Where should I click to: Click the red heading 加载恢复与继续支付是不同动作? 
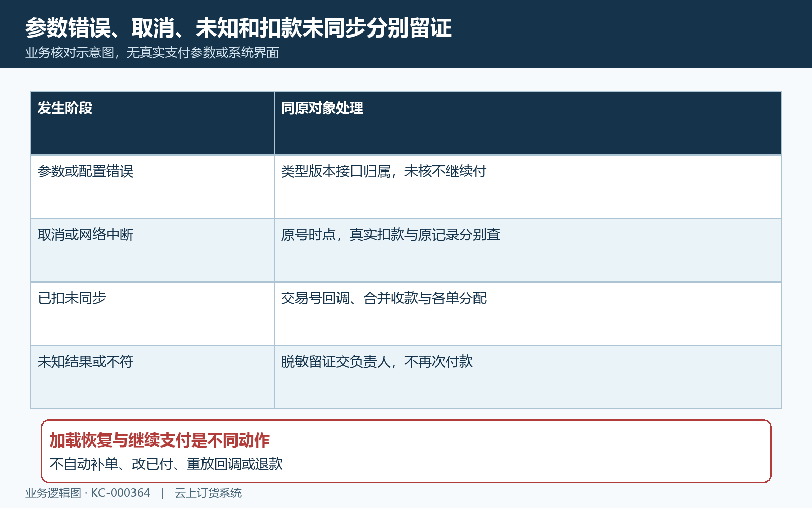click(160, 440)
